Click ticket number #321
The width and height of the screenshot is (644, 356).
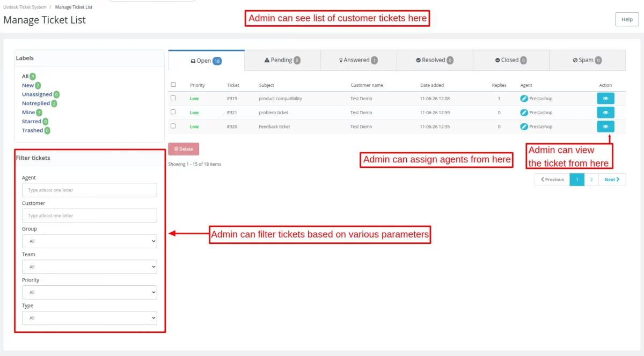coord(232,113)
